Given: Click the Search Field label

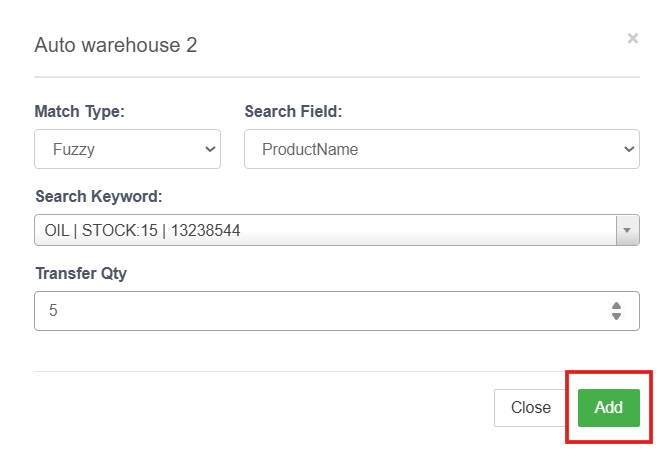Looking at the screenshot, I should [293, 111].
